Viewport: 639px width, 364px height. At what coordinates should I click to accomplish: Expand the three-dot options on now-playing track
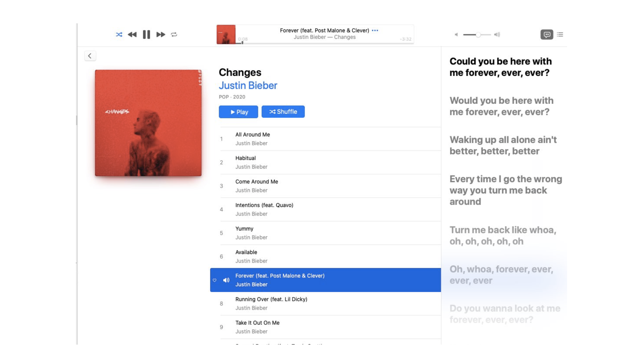tap(375, 30)
